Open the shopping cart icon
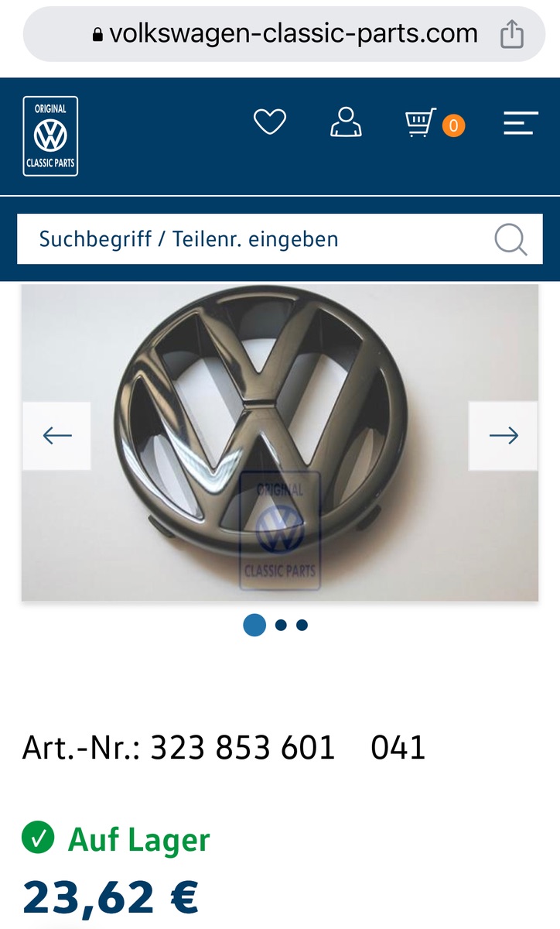The width and height of the screenshot is (560, 929). (422, 123)
